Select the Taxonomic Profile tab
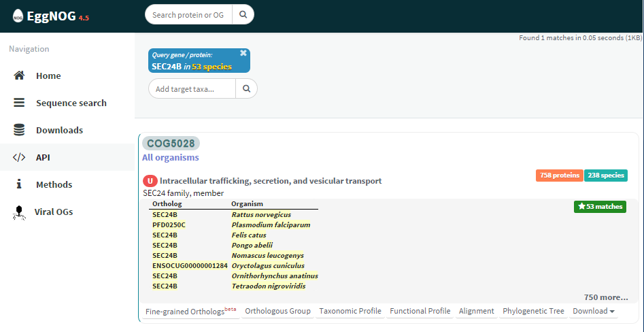The height and width of the screenshot is (332, 644). (x=350, y=311)
